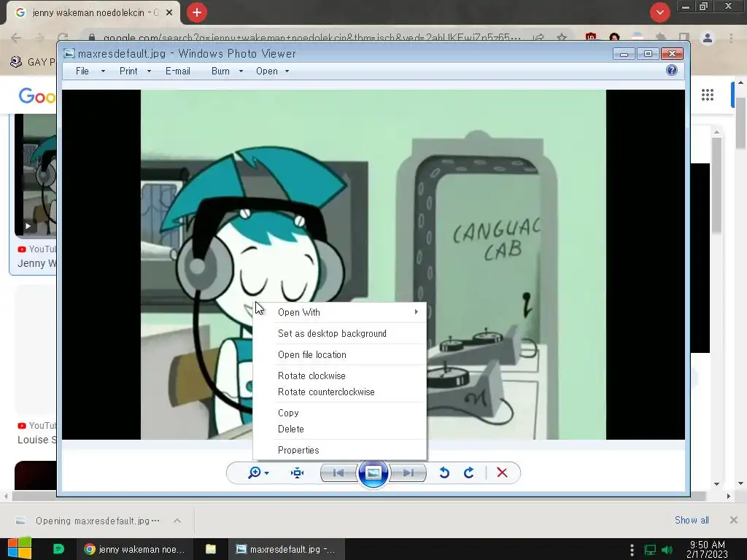Image resolution: width=747 pixels, height=560 pixels.
Task: Toggle the Chrome side panel icon
Action: (684, 38)
